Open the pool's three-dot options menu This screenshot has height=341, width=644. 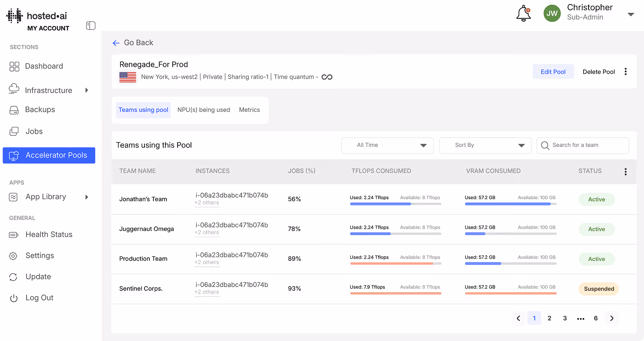[x=626, y=72]
